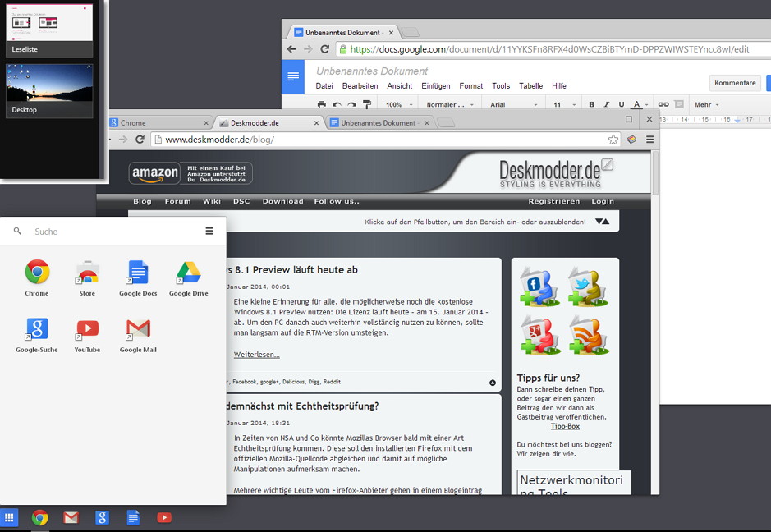Screen dimensions: 771x532
Task: Click the app launcher grid button on shelf
Action: point(9,517)
